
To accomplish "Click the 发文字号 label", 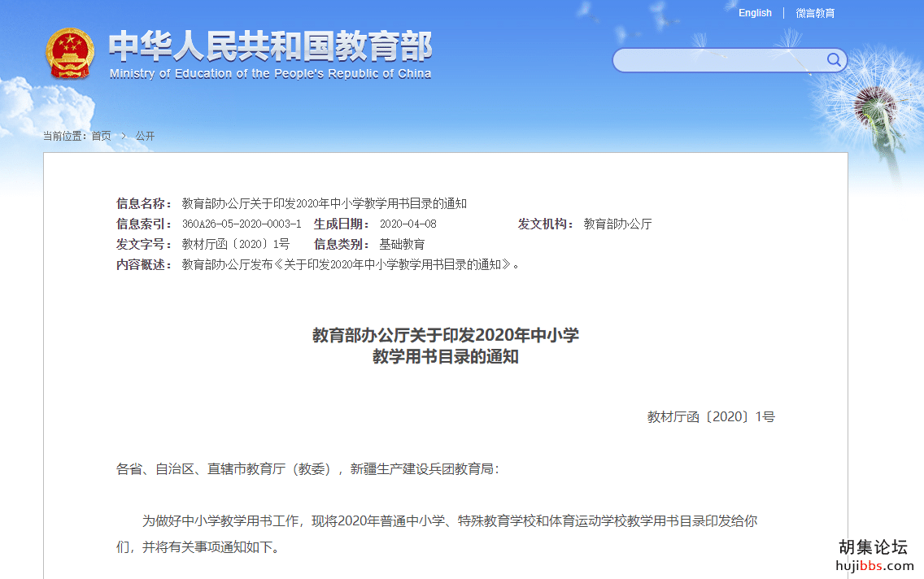I will [x=144, y=244].
